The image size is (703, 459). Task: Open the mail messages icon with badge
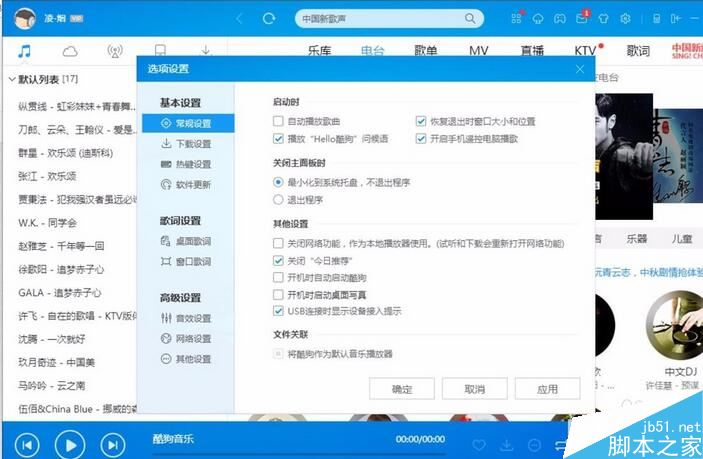pos(582,18)
